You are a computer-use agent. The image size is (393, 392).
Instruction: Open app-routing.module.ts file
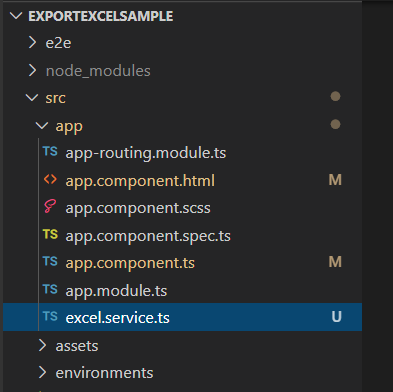coord(146,153)
